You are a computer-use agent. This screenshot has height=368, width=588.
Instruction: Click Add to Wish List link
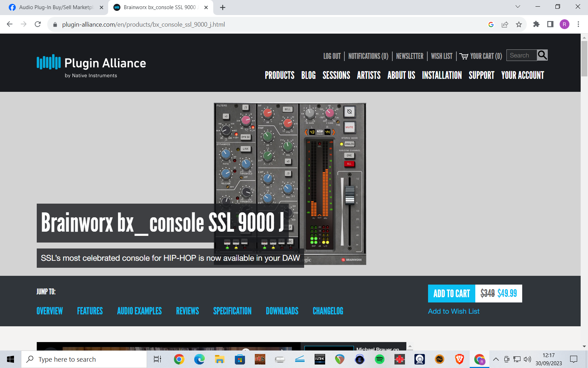(454, 311)
